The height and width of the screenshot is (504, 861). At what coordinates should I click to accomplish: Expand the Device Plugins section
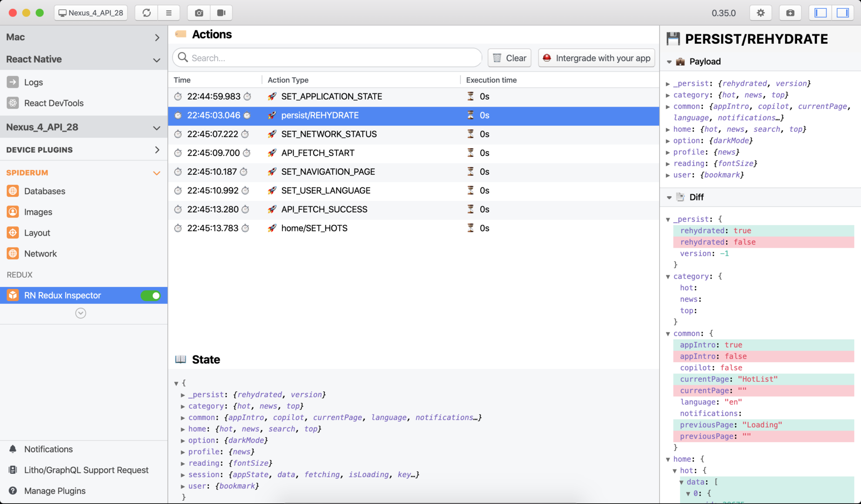click(157, 150)
